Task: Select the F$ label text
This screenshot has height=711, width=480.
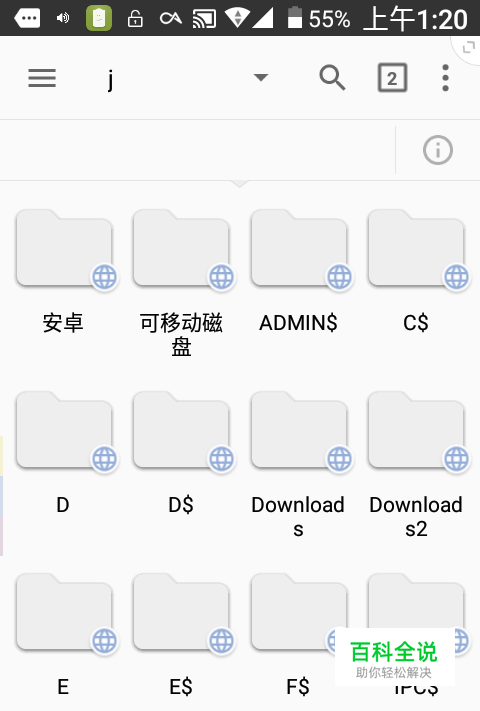Action: point(298,687)
